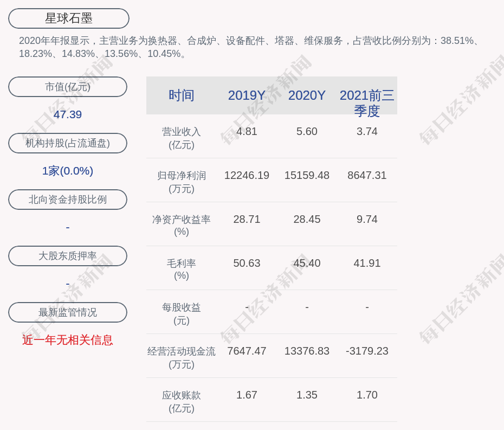Image resolution: width=504 pixels, height=430 pixels.
Task: Click the 2021前三季度 column header
Action: coord(367,103)
